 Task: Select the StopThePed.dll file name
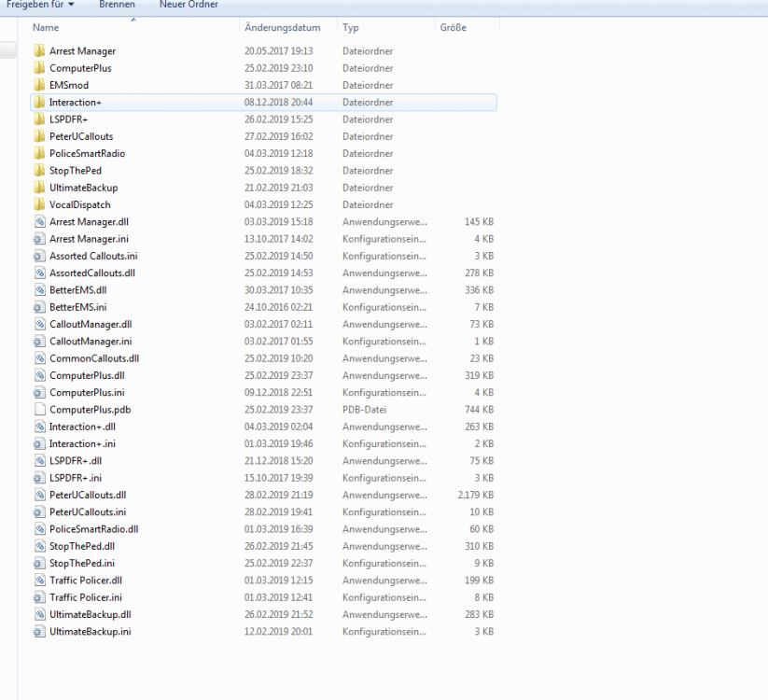[x=82, y=546]
